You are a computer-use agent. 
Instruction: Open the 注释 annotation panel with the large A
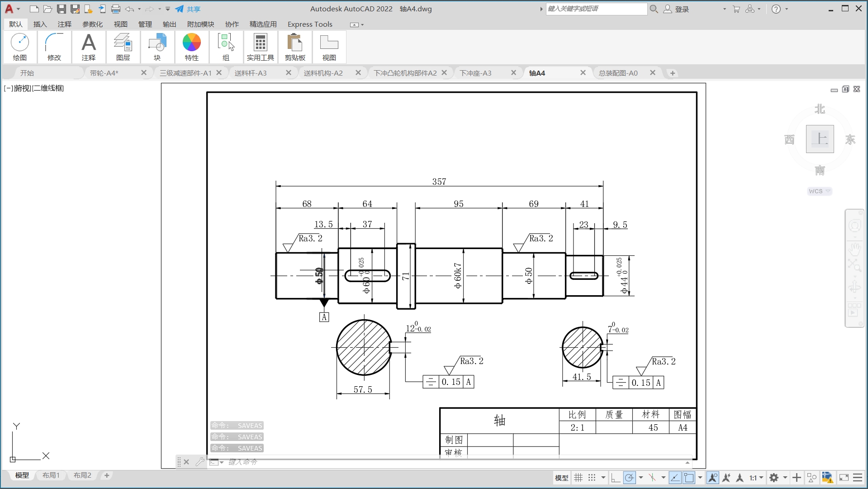click(x=89, y=47)
